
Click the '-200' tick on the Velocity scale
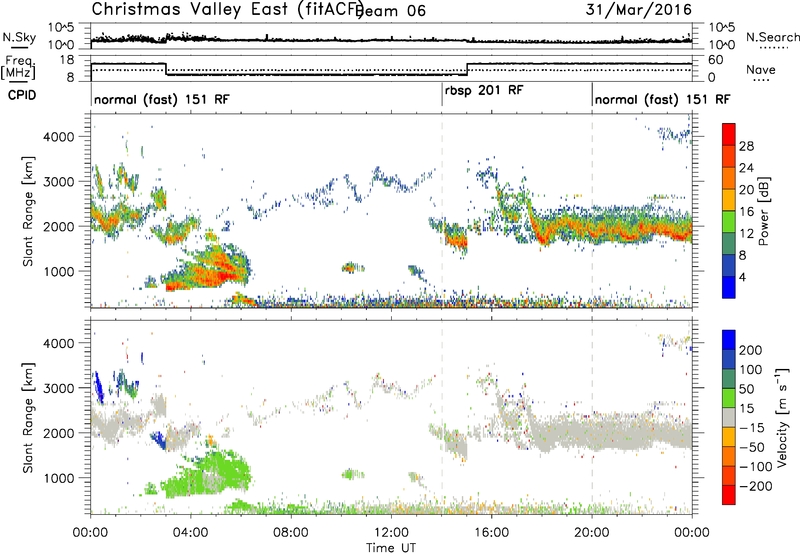[755, 486]
